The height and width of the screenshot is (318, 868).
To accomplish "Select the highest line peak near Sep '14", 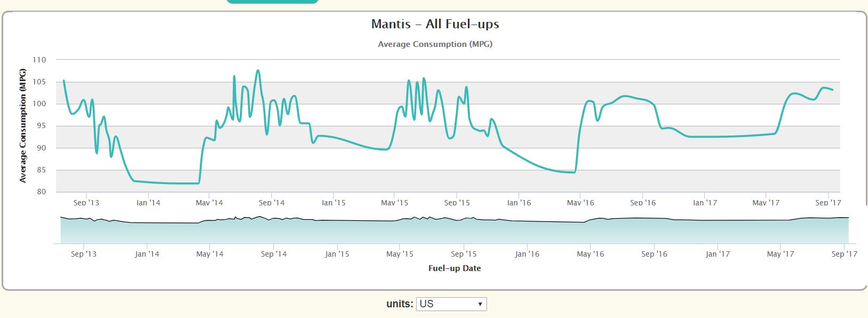I will (258, 70).
